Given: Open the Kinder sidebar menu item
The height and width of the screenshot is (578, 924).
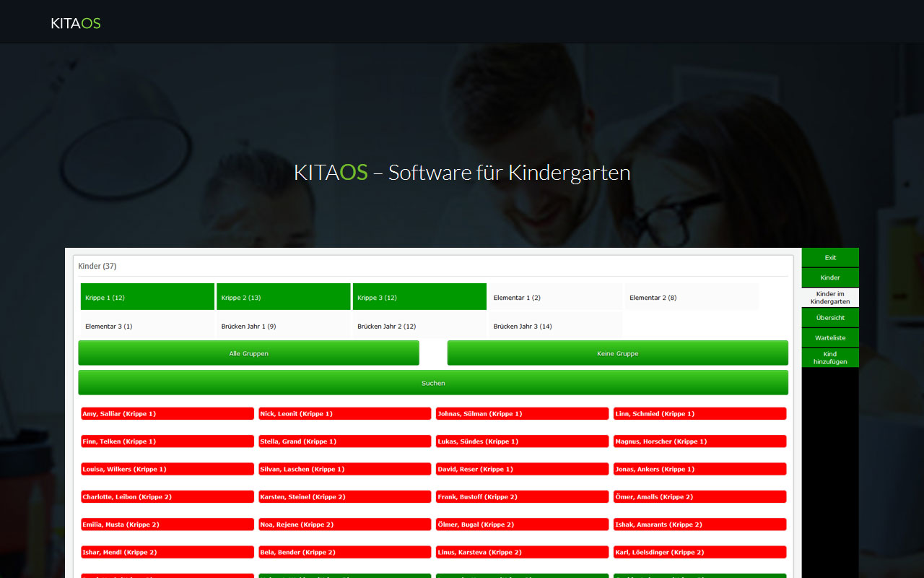Looking at the screenshot, I should pyautogui.click(x=830, y=277).
